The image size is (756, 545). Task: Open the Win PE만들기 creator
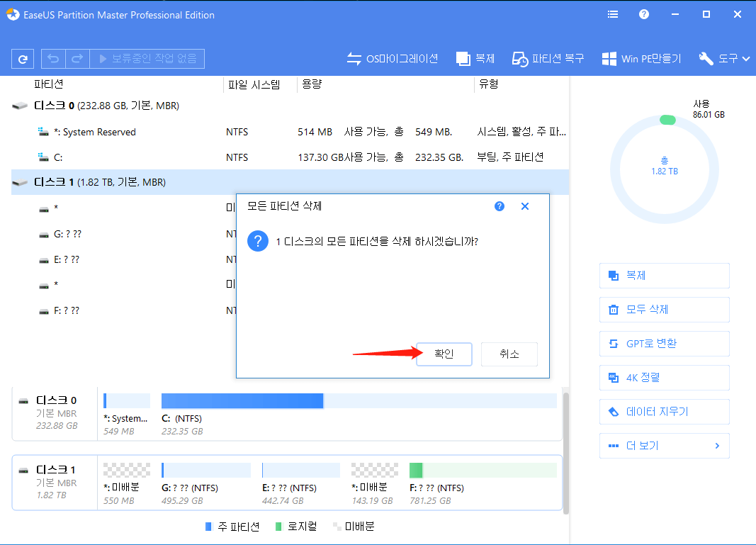(x=641, y=59)
